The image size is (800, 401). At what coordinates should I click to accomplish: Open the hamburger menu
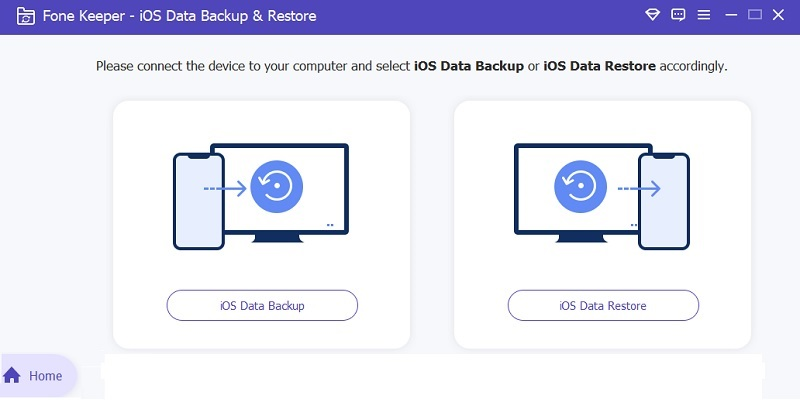(704, 15)
